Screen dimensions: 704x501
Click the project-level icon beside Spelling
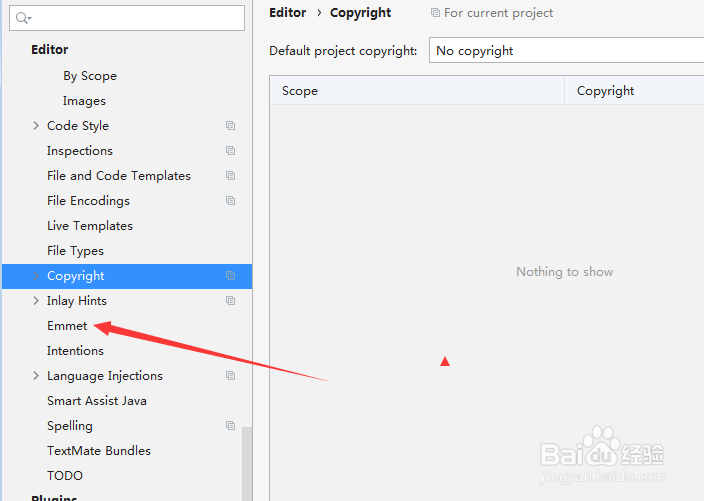[230, 426]
